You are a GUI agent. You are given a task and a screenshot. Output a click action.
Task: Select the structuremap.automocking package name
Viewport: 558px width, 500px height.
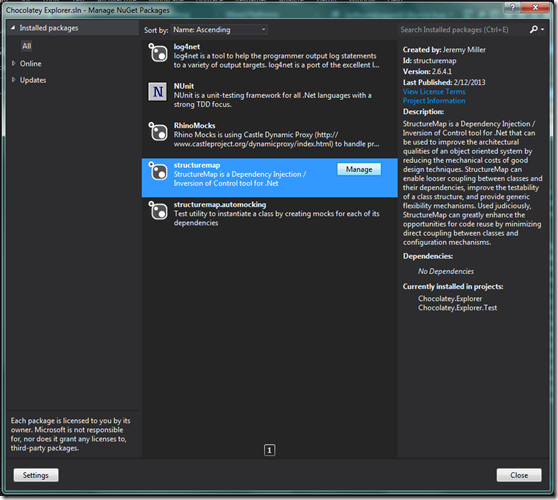[x=220, y=205]
